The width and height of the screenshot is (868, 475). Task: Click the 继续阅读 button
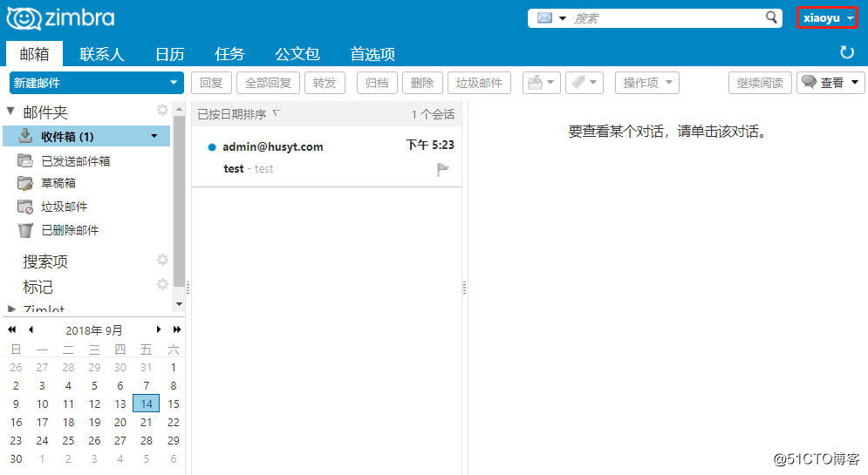[x=760, y=83]
